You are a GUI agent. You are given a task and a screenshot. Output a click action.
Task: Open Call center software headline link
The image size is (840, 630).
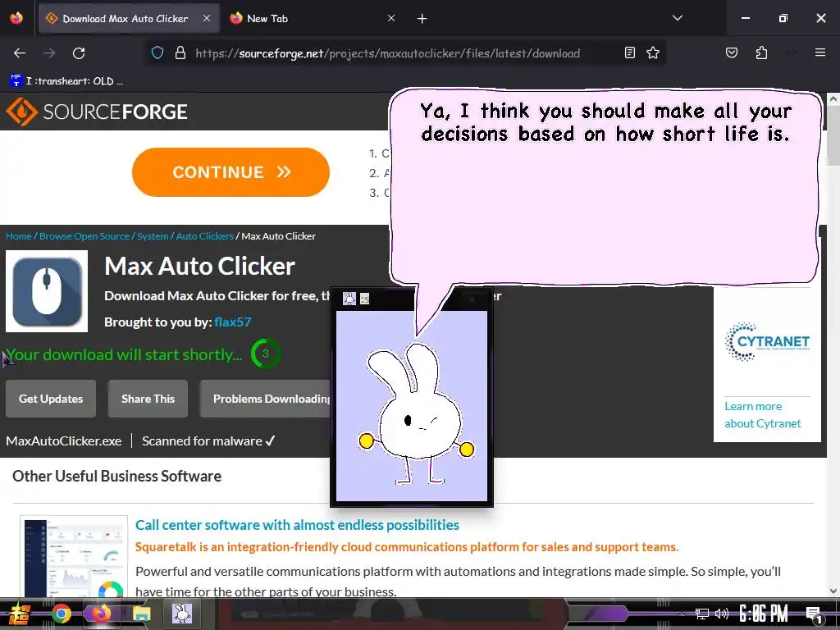(297, 525)
